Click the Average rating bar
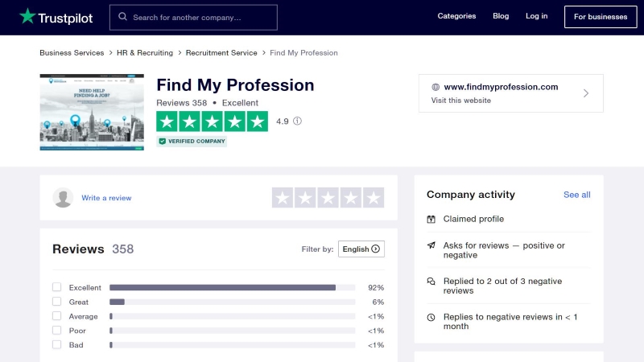This screenshot has height=362, width=644. 232,316
